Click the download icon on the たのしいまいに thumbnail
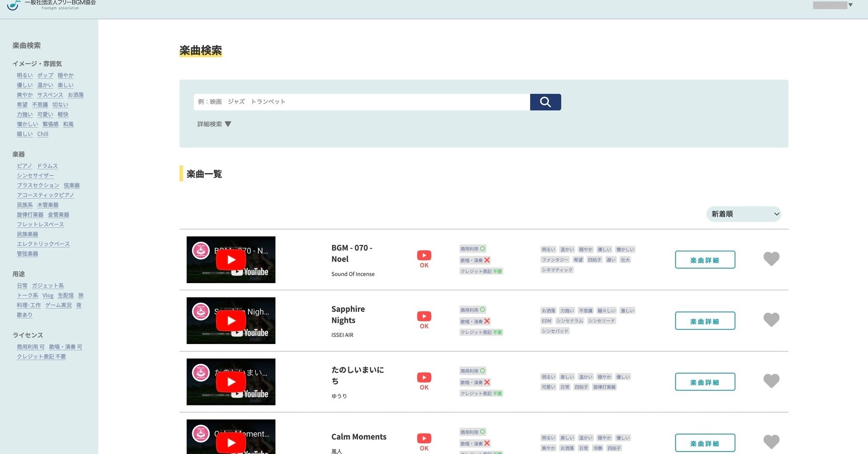The height and width of the screenshot is (454, 868). tap(200, 372)
